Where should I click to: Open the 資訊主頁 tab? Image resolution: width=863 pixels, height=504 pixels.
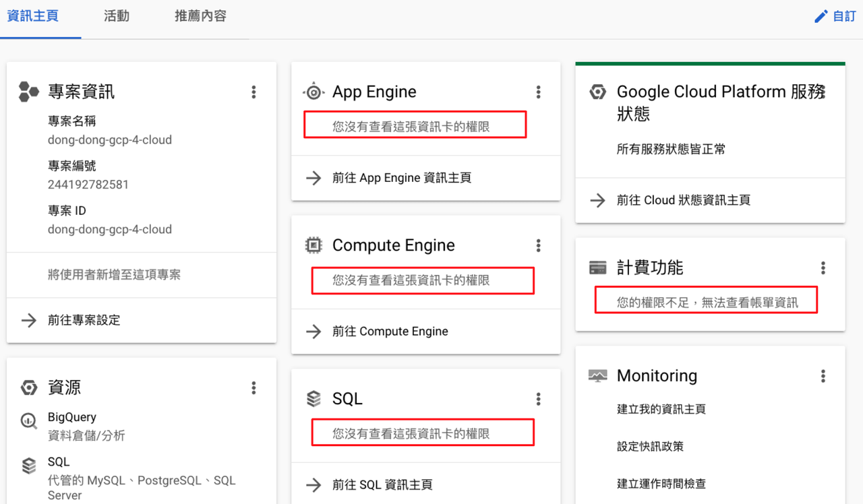(x=32, y=16)
